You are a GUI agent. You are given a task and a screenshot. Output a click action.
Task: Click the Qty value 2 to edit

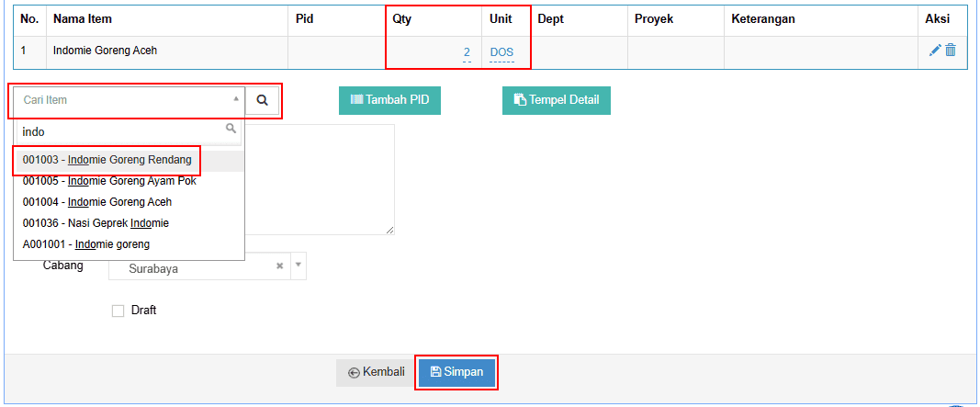pos(467,52)
